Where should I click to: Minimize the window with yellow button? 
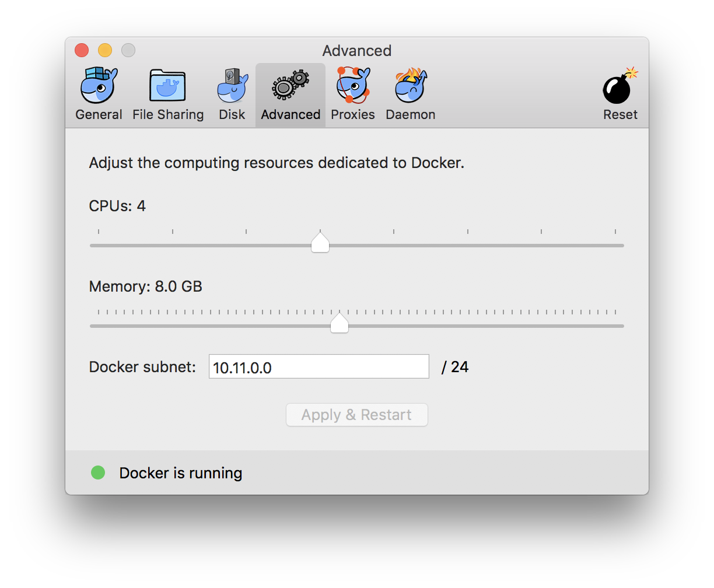pyautogui.click(x=105, y=50)
